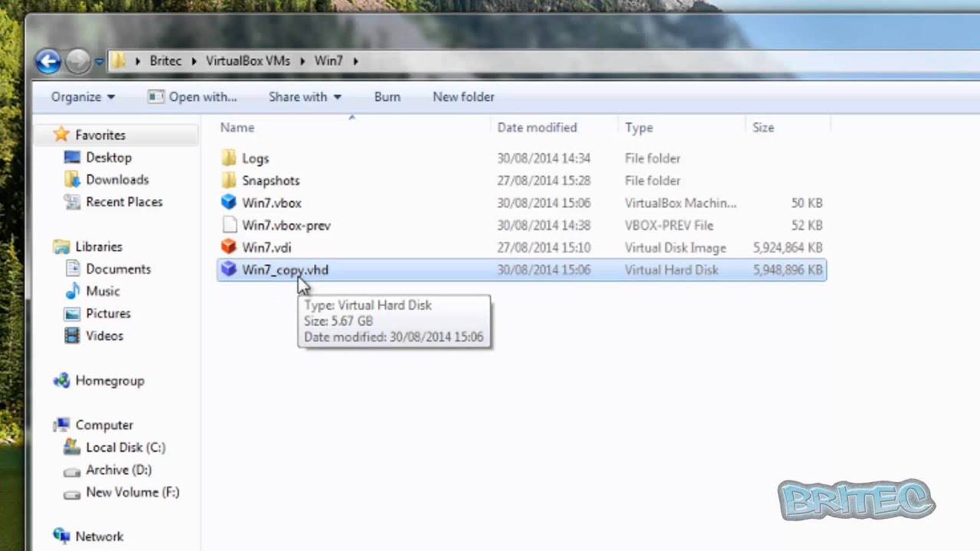Click the Win7_copy.vhd purple cube icon
The width and height of the screenshot is (980, 551).
[229, 269]
